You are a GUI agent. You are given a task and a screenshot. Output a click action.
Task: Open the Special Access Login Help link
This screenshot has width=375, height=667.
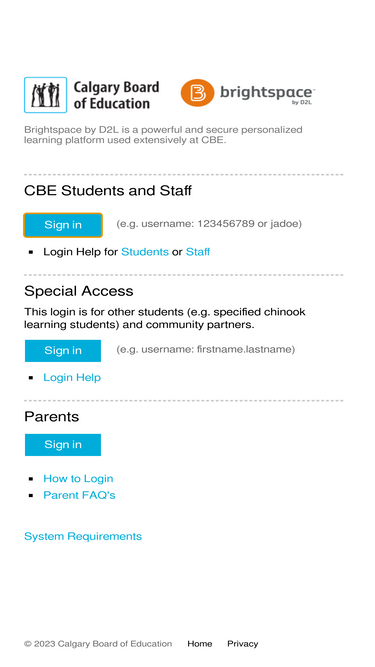[x=72, y=377]
